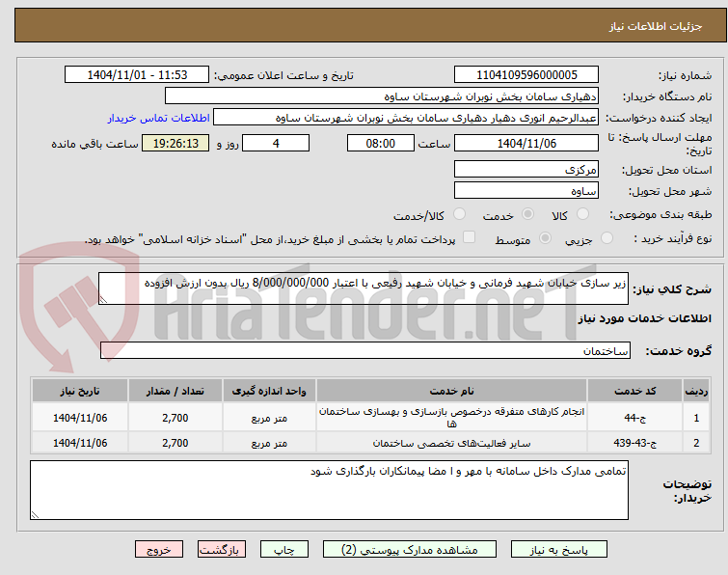Click the پاسخ به نیاز button
728x575 pixels.
559,550
